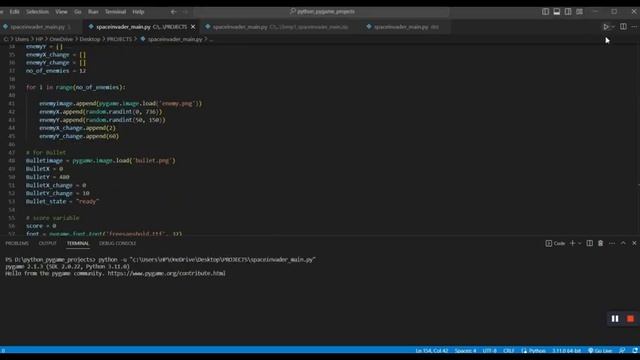This screenshot has height=360, width=640.
Task: Click line number 39 in the gutter
Action: pos(12,87)
